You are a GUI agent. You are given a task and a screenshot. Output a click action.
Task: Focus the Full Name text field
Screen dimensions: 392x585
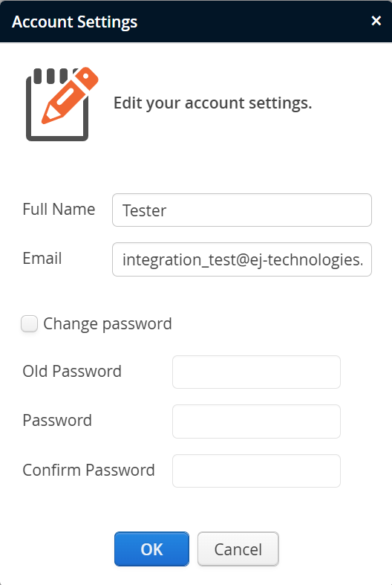pos(242,210)
